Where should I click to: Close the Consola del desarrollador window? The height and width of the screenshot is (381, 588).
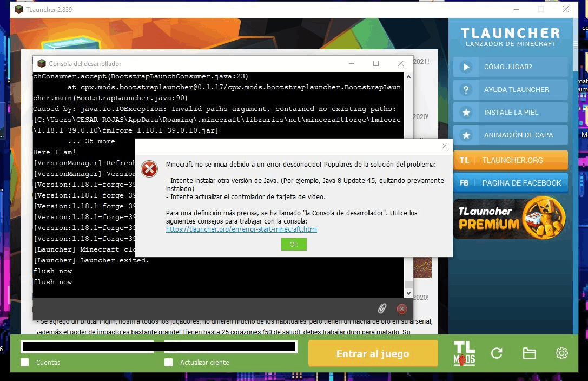coord(400,63)
